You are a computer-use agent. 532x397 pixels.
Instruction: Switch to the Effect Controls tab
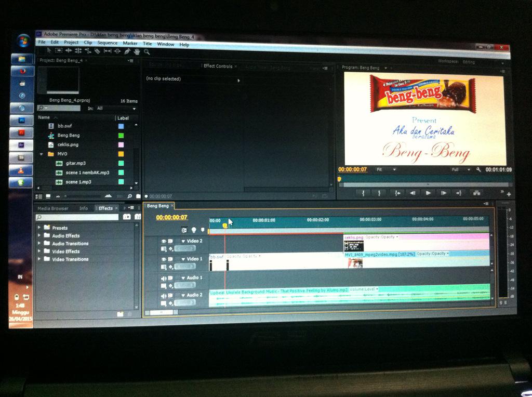coord(218,66)
